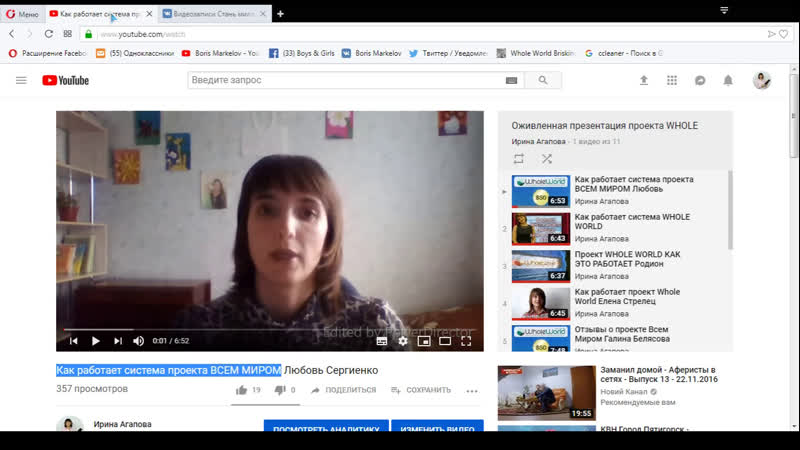Toggle playlist repeat loop

[x=519, y=159]
